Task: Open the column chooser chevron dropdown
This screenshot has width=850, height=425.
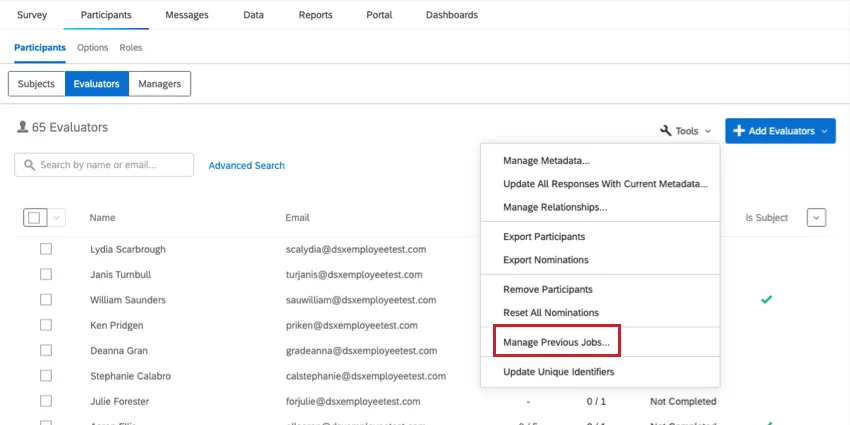Action: pos(816,218)
